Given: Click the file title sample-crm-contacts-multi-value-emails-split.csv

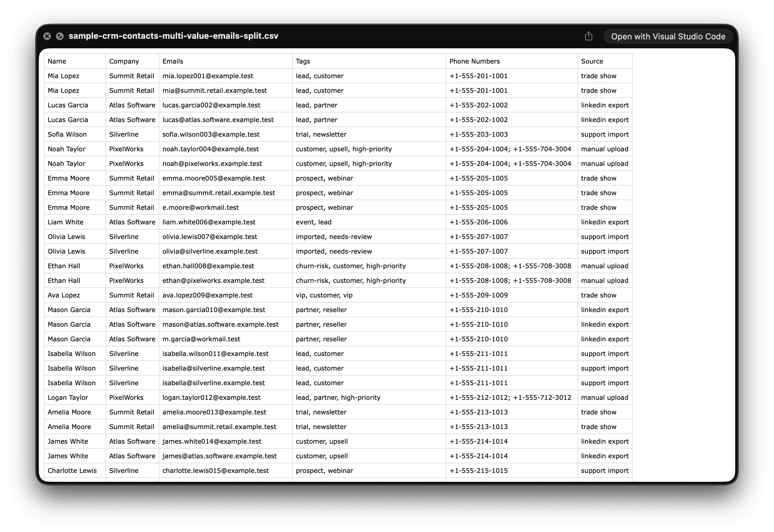Looking at the screenshot, I should (173, 36).
